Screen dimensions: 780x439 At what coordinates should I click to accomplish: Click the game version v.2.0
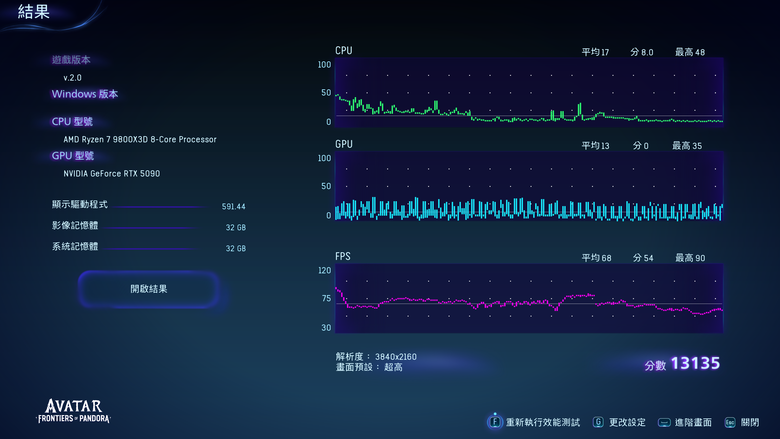pyautogui.click(x=72, y=78)
